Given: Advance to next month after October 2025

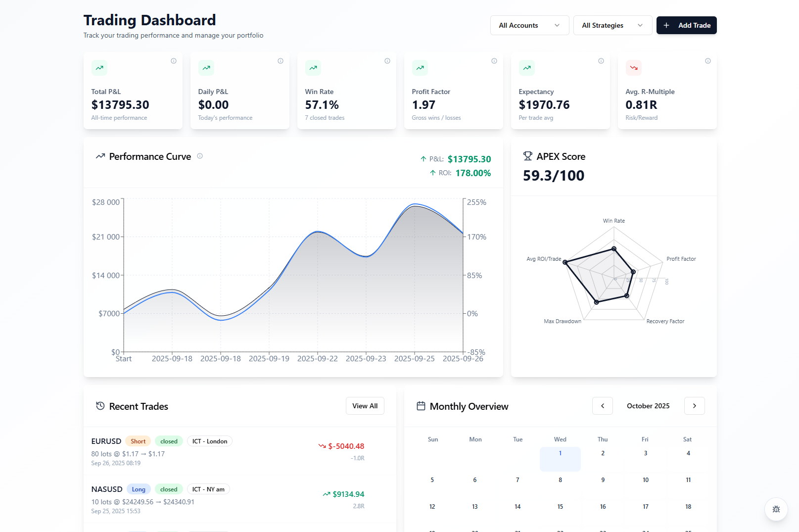Looking at the screenshot, I should [694, 406].
